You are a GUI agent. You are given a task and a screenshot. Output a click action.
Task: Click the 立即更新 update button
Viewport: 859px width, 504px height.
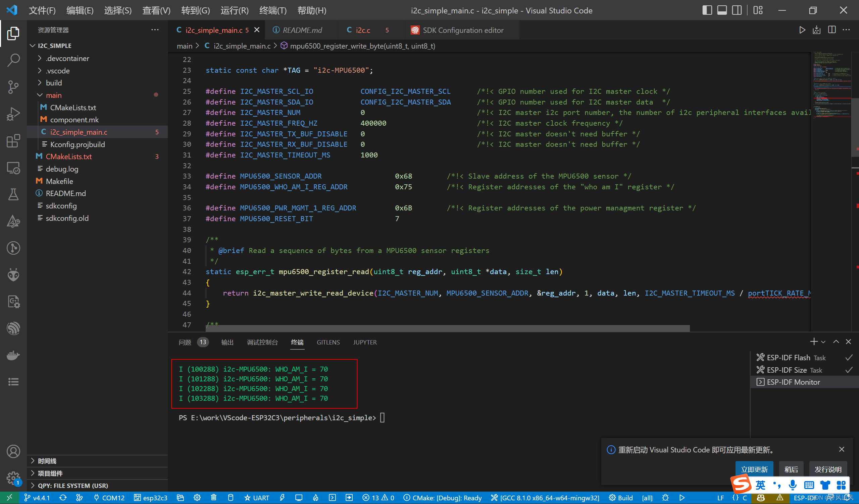coord(754,469)
